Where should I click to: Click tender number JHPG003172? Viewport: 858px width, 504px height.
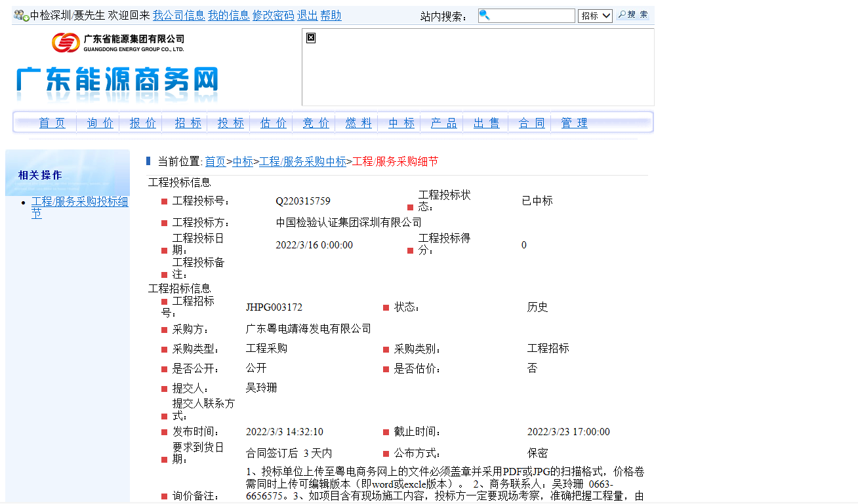coord(274,307)
